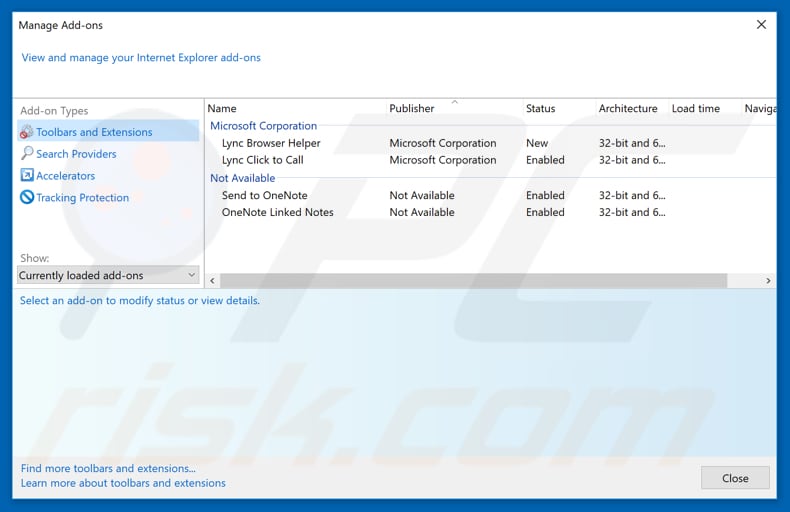Click Enabled status of Lync Click to Call
Image resolution: width=790 pixels, height=512 pixels.
(545, 160)
